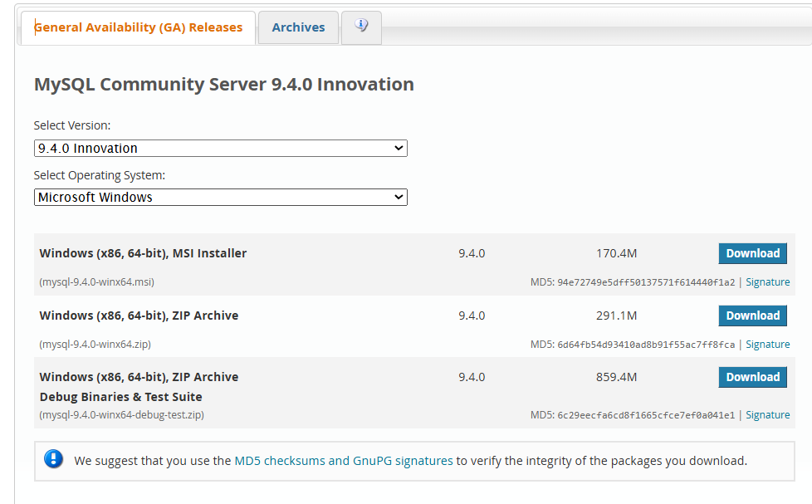Click the 291.1M file size
Screen dimensions: 812x504
[x=616, y=316]
